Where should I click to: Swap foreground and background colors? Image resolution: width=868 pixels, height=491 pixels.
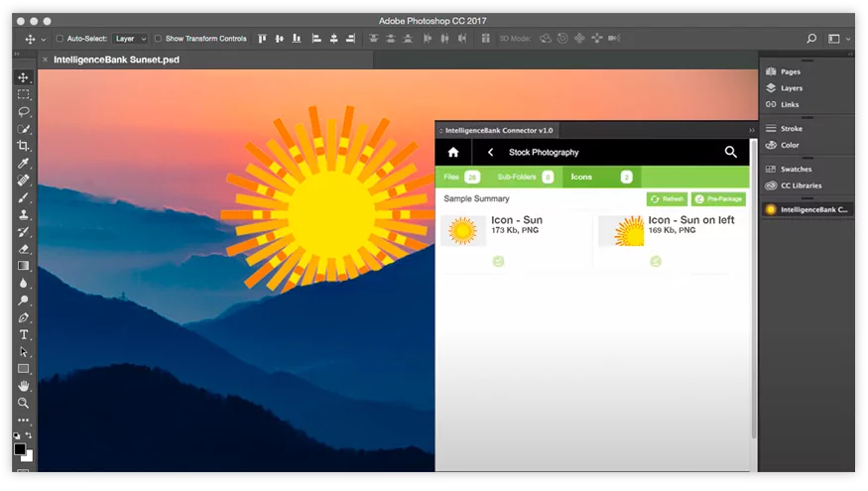click(29, 435)
